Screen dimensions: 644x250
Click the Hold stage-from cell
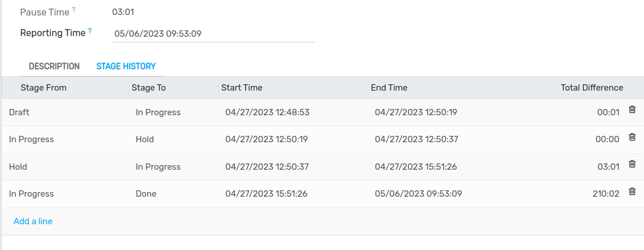(66, 166)
